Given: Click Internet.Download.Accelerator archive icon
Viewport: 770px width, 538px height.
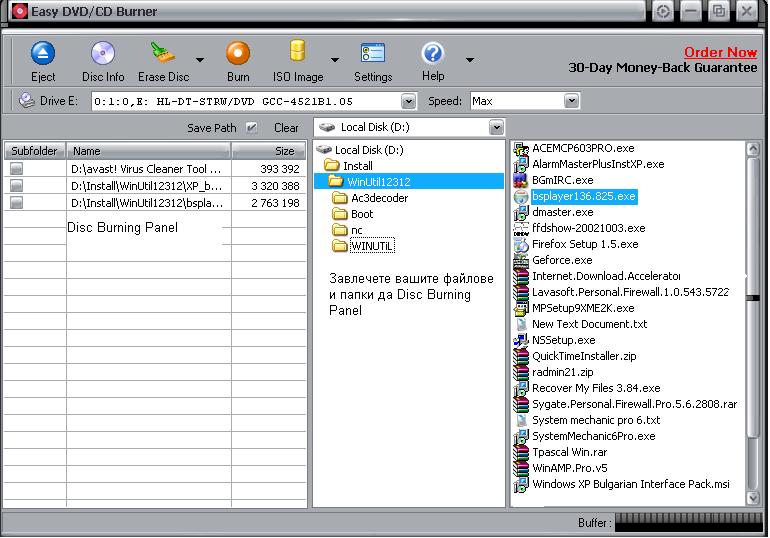Looking at the screenshot, I should [521, 276].
